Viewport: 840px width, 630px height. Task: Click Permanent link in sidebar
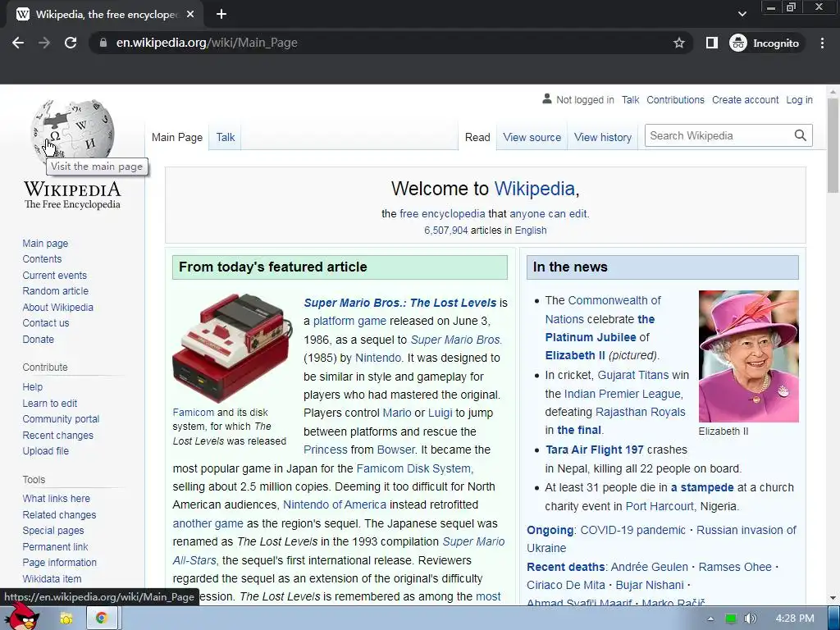pos(55,546)
